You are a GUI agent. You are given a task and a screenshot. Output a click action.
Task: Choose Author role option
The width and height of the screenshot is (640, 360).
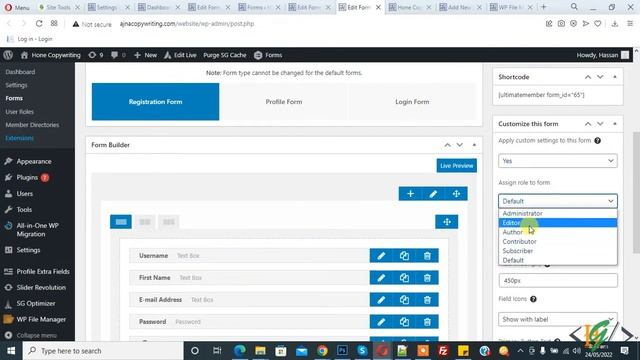[558, 232]
